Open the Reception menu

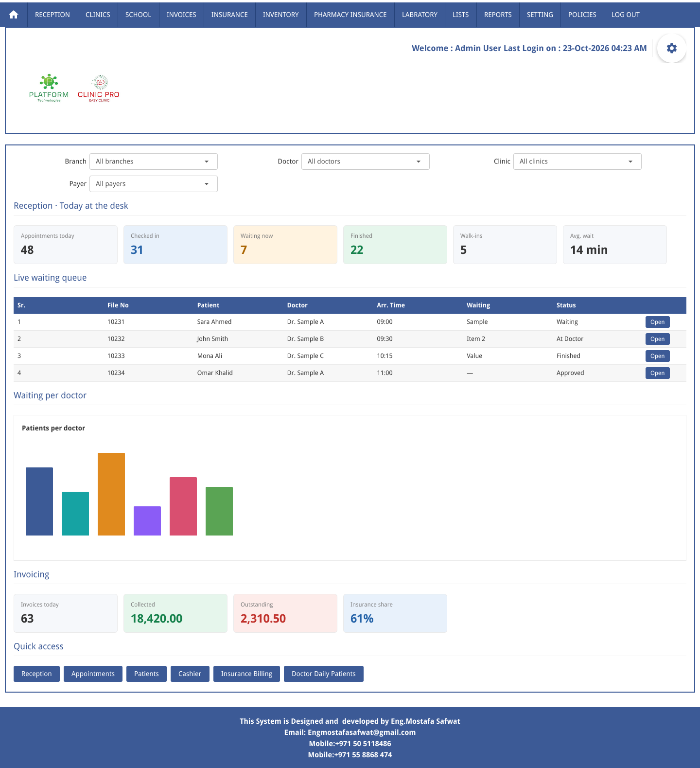tap(52, 15)
